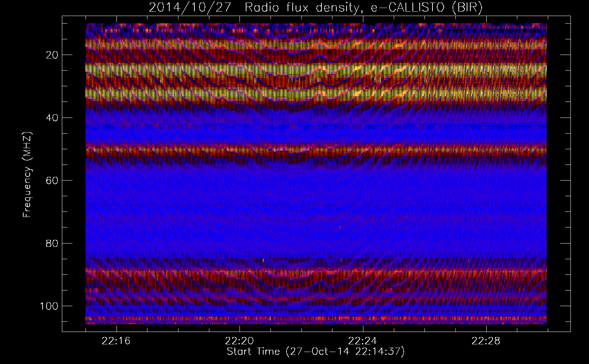The width and height of the screenshot is (589, 364).
Task: Click the 100 frequency tick label
Action: coord(49,306)
